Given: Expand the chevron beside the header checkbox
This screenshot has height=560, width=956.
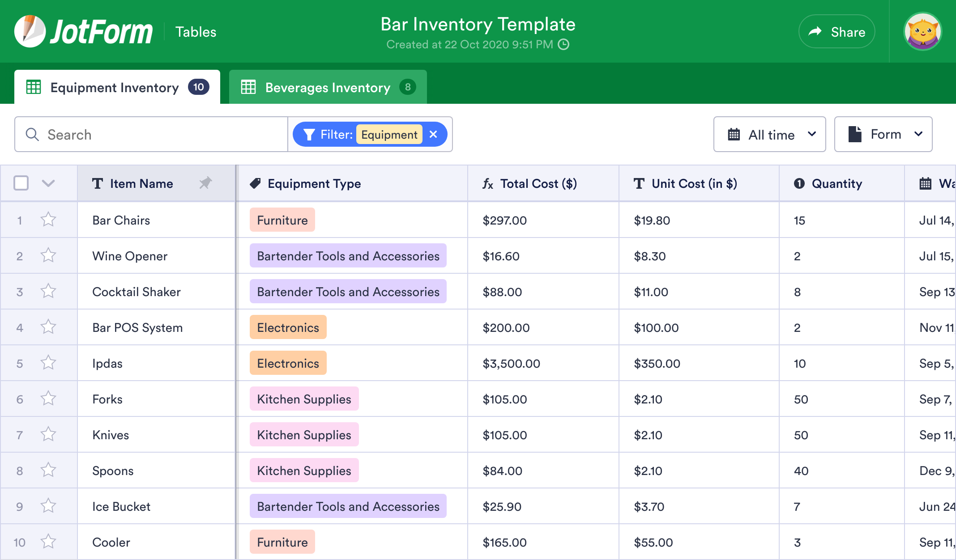Looking at the screenshot, I should (x=49, y=183).
